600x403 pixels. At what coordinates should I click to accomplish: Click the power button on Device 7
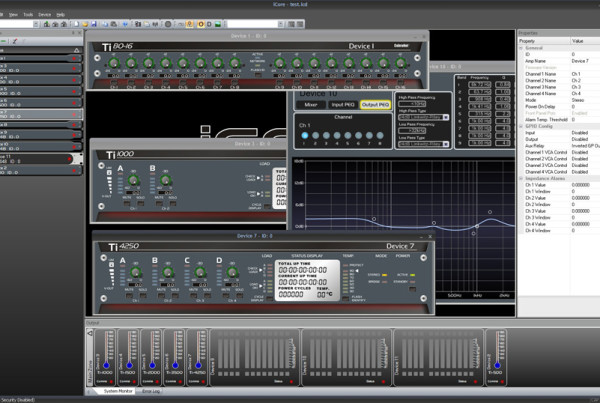tap(412, 289)
